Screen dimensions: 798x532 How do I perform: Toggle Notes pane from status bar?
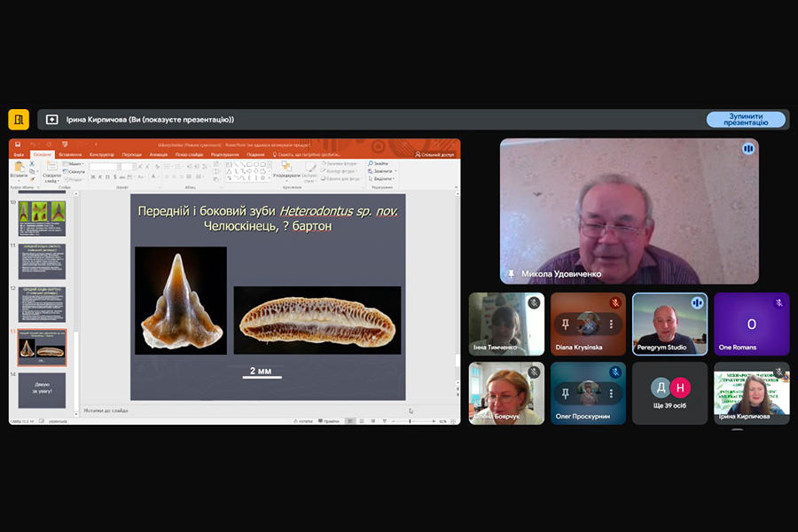click(x=304, y=421)
